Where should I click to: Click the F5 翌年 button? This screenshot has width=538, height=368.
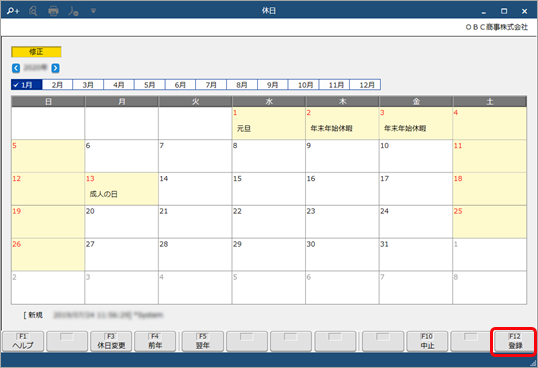coord(202,341)
